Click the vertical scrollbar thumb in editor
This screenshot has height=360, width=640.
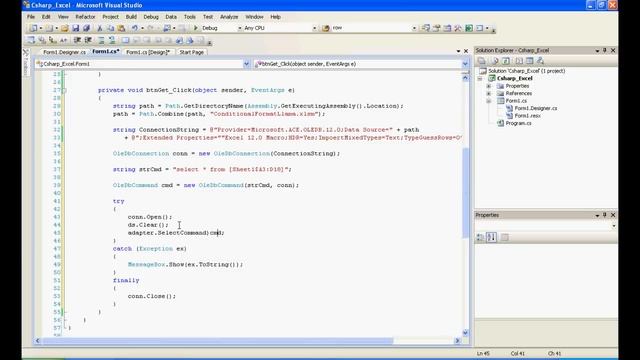point(465,193)
